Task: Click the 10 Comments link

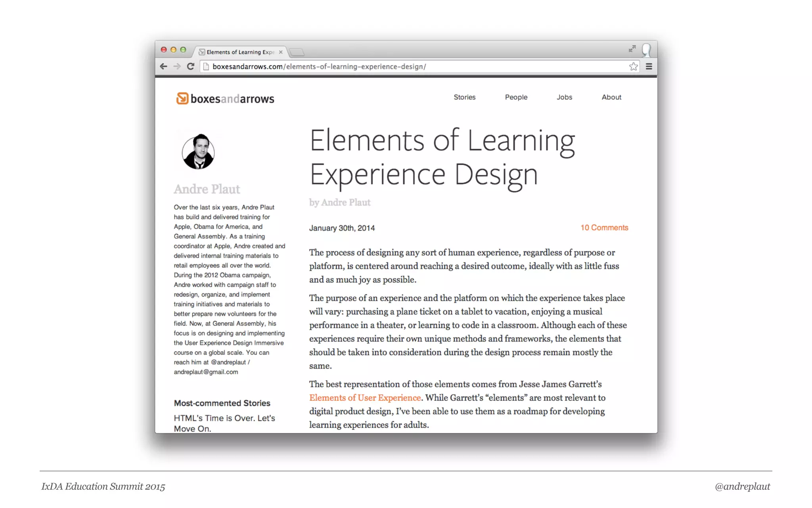Action: click(x=604, y=228)
